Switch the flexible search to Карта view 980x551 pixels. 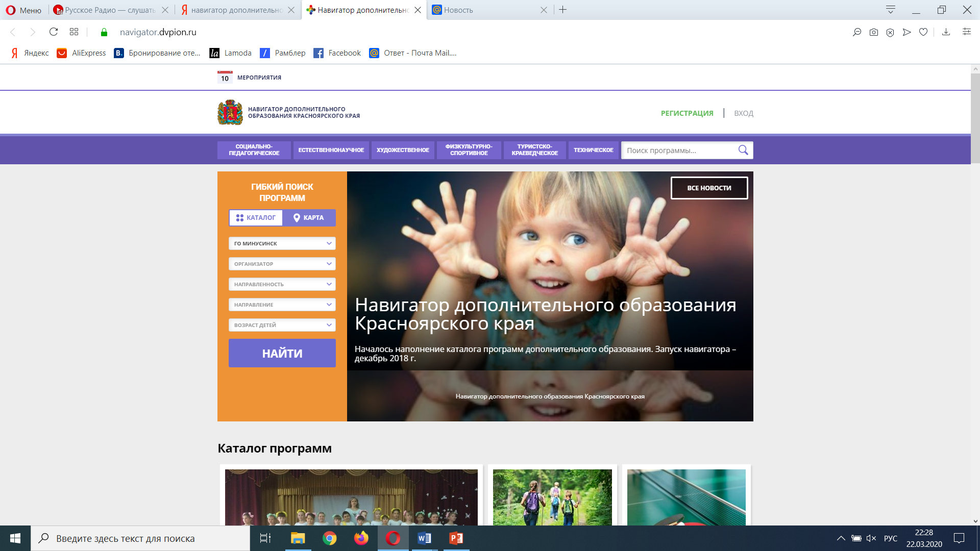(309, 218)
